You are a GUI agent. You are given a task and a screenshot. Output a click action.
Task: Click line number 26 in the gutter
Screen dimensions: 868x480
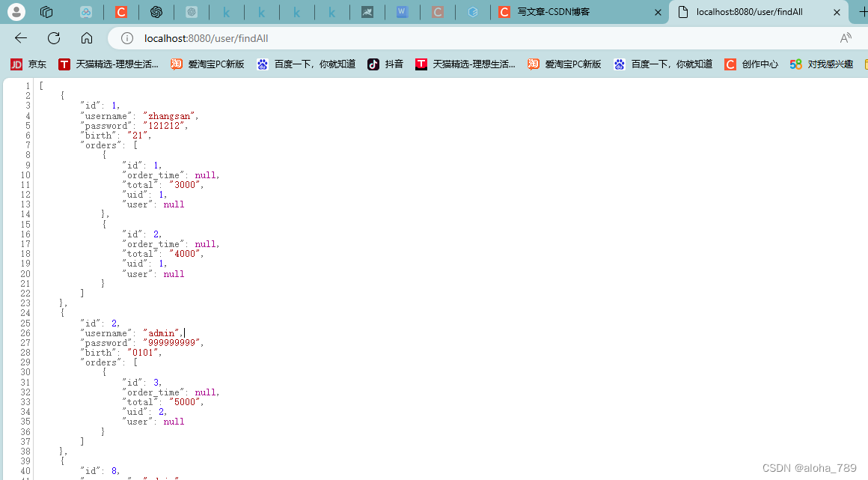[x=25, y=333]
